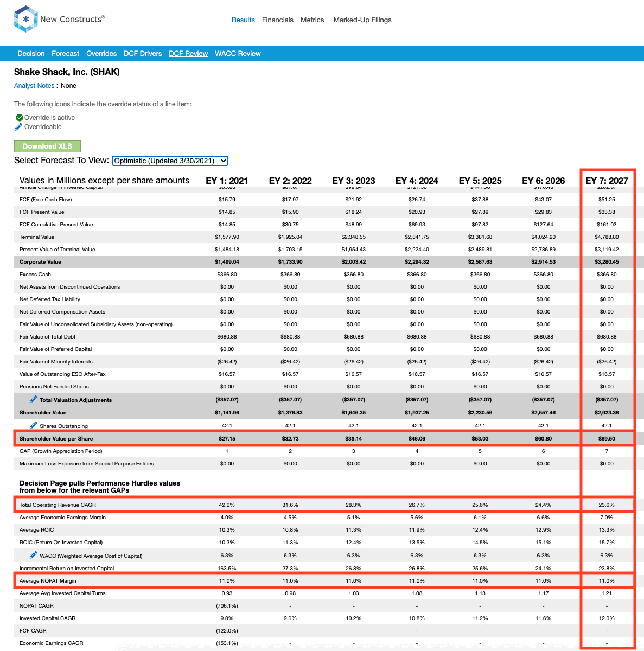The image size is (644, 651).
Task: Select the 'Net Deferred Tax Liability' row label
Action: point(50,299)
